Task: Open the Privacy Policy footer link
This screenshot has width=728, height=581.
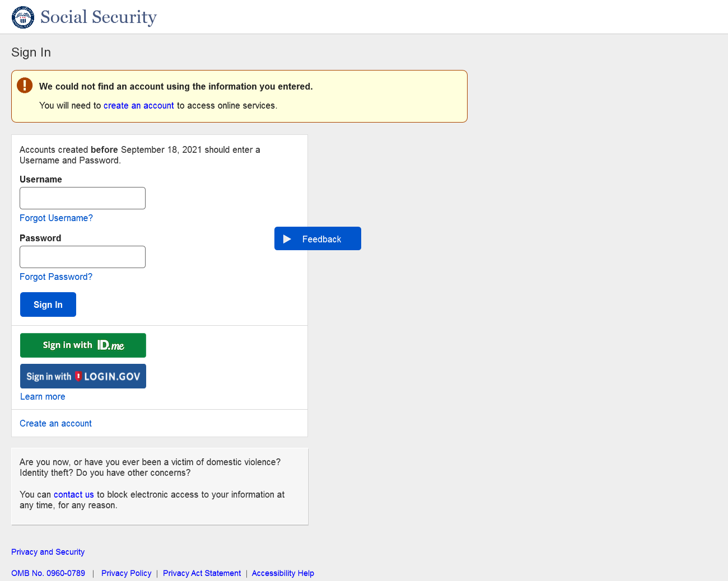Action: [126, 573]
